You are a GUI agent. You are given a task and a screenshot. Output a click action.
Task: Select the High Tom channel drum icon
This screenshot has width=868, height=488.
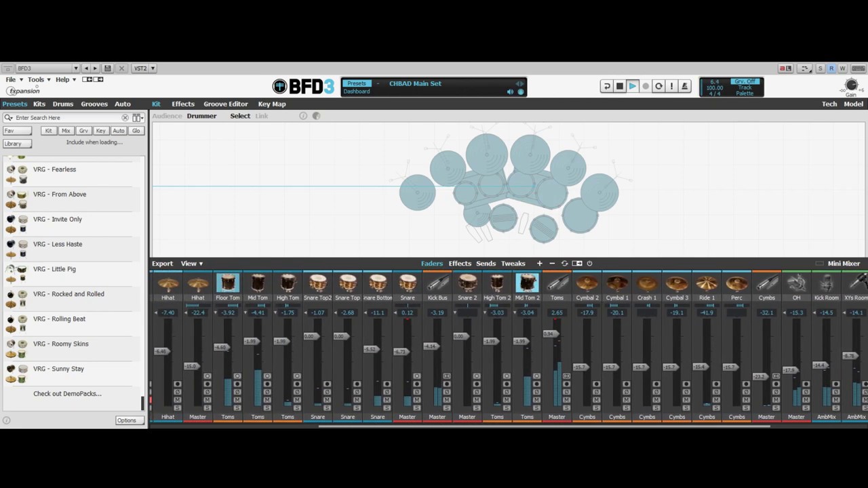(288, 283)
